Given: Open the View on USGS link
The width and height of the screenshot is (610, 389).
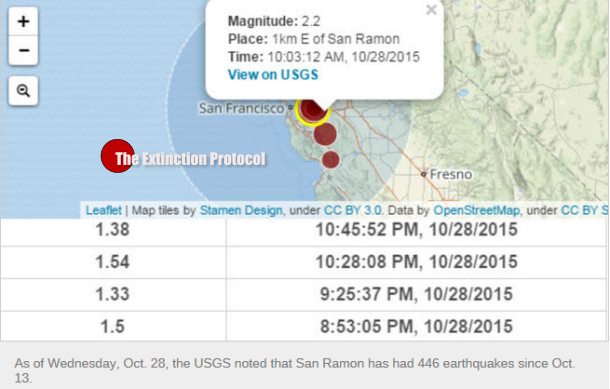Looking at the screenshot, I should (x=273, y=75).
